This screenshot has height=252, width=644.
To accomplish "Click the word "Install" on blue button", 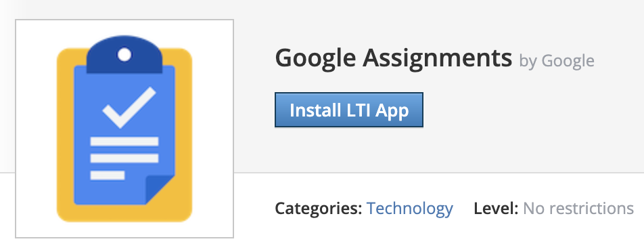I will [x=313, y=110].
